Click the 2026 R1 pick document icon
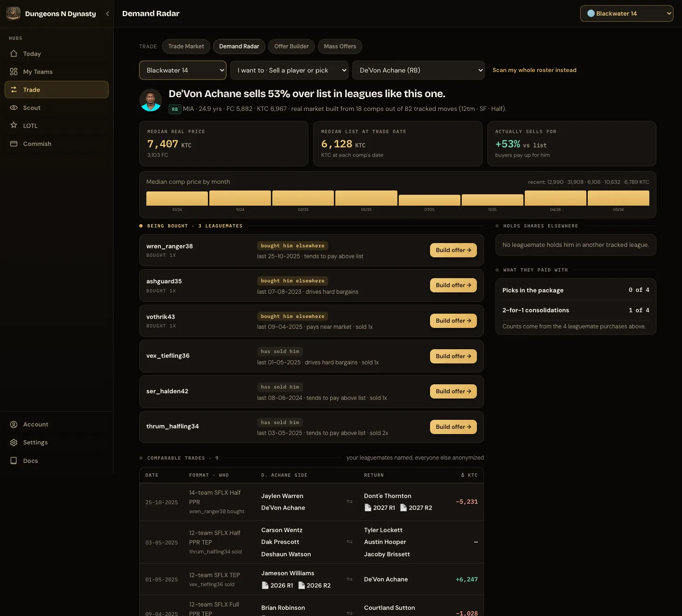Viewport: 682px width, 616px height. [x=265, y=585]
